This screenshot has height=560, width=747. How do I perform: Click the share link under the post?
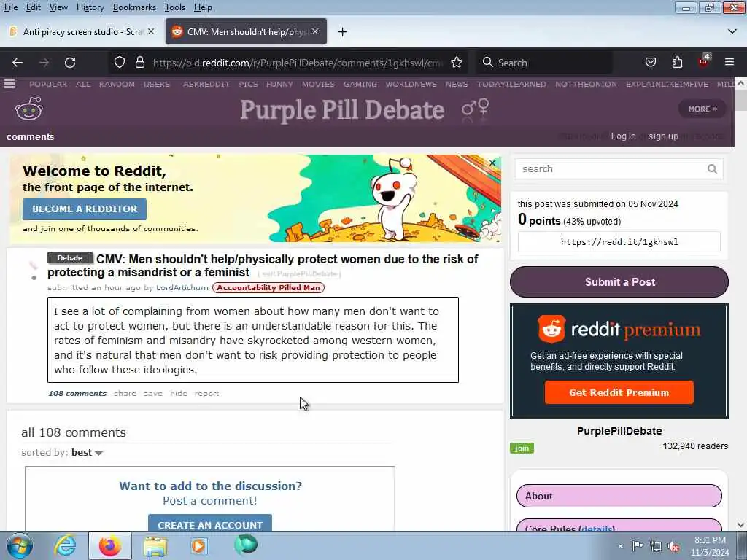125,393
